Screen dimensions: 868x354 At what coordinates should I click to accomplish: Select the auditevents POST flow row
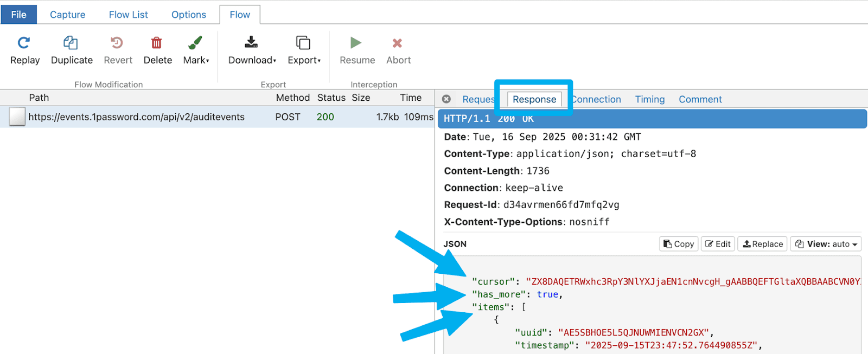click(136, 117)
